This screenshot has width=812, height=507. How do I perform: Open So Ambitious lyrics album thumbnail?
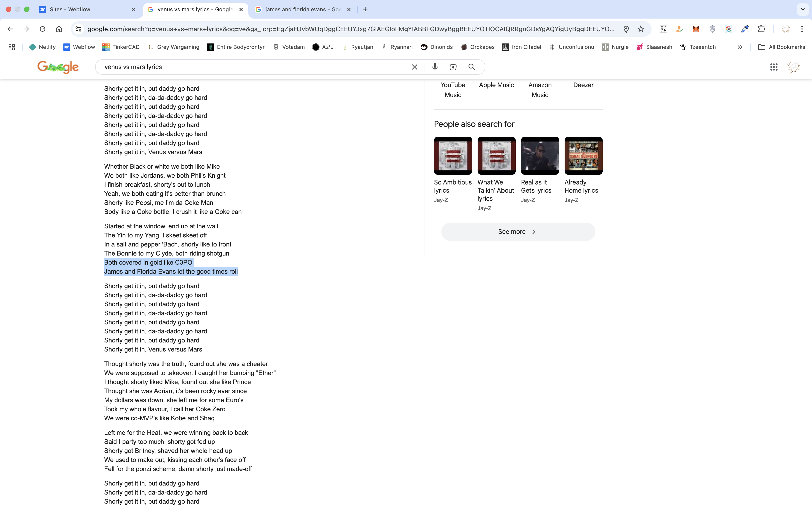click(x=453, y=155)
